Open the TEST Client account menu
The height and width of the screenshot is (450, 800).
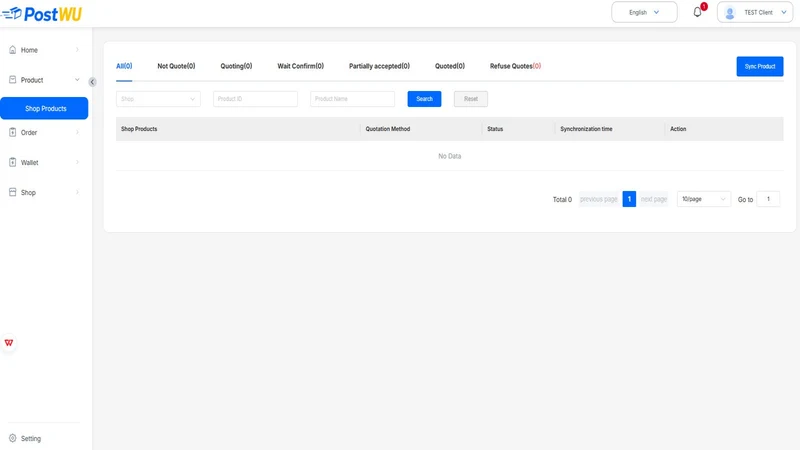point(755,12)
